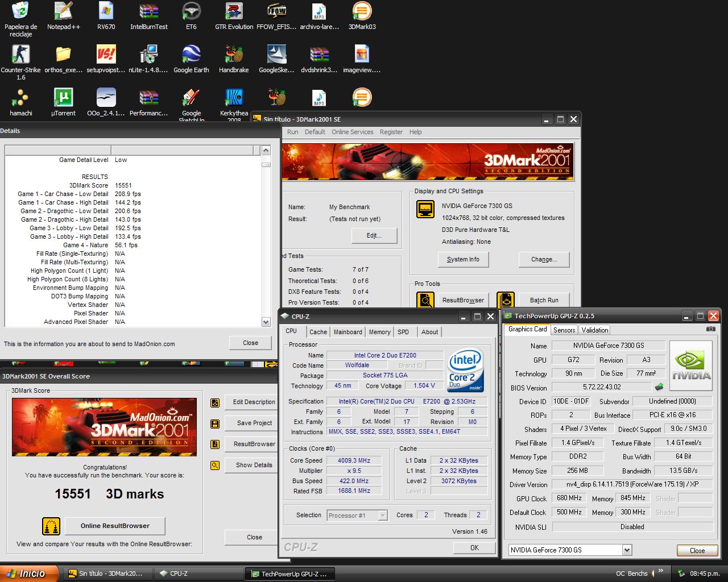The width and height of the screenshot is (728, 582).
Task: Switch to CPU-Z SPD tab
Action: tap(403, 332)
